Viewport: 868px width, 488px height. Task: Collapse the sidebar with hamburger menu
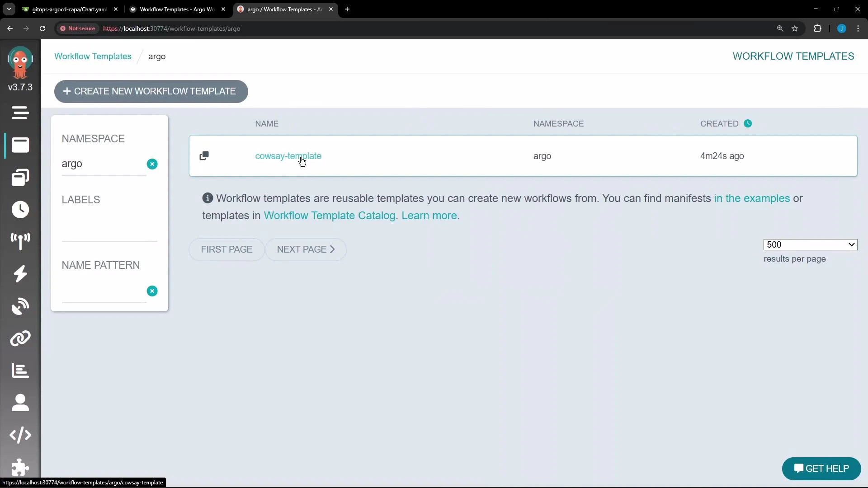pos(20,113)
